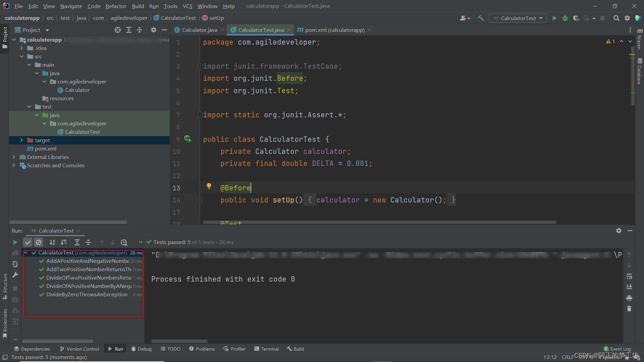Expand the External Libraries node
This screenshot has height=362, width=644.
14,157
